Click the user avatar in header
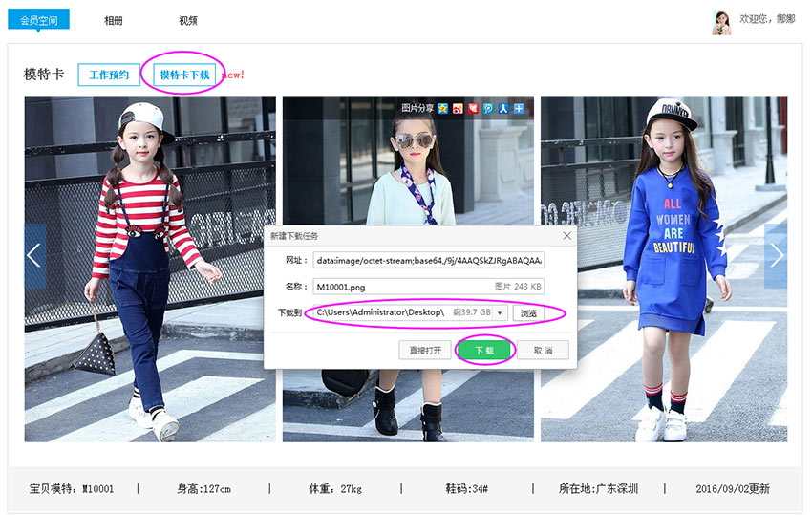812x515 pixels. [x=721, y=20]
